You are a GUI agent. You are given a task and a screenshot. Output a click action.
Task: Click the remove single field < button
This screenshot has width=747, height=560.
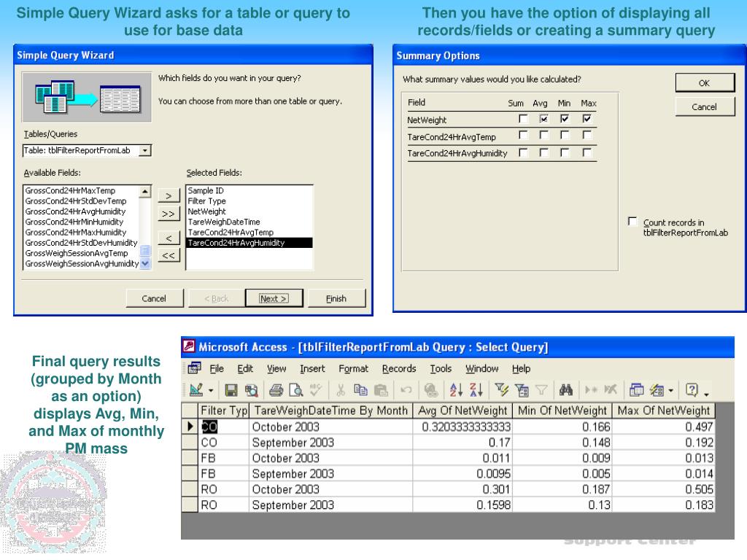pyautogui.click(x=169, y=237)
